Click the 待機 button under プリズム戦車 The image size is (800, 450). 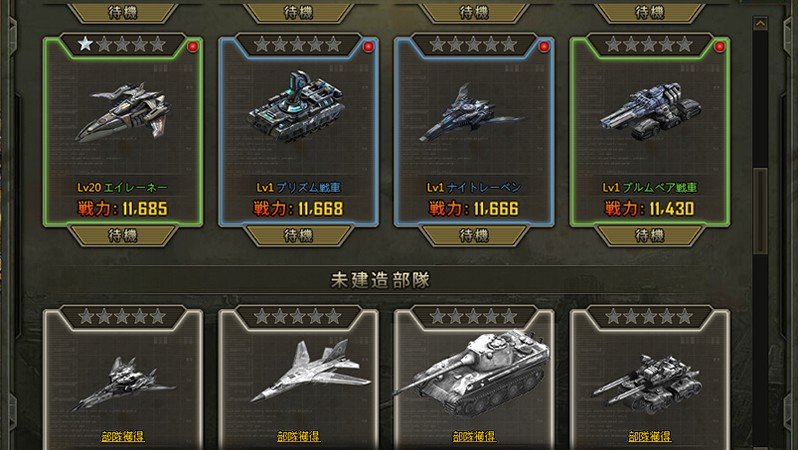point(298,236)
